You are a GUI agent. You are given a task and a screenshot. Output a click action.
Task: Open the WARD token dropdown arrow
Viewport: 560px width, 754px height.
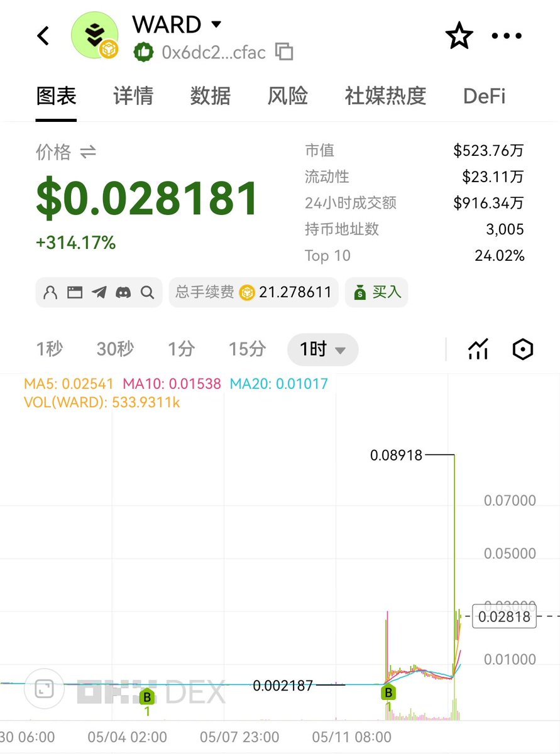click(216, 25)
